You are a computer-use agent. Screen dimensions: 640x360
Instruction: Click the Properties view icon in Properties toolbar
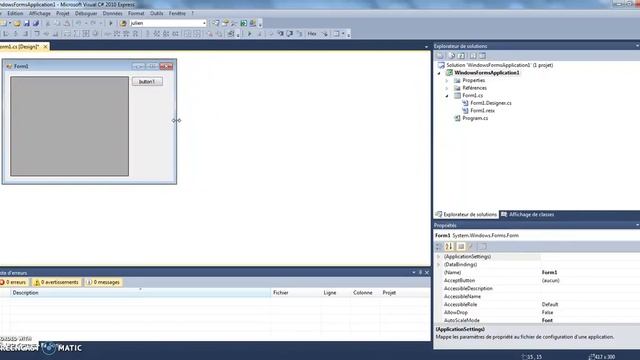pos(461,247)
